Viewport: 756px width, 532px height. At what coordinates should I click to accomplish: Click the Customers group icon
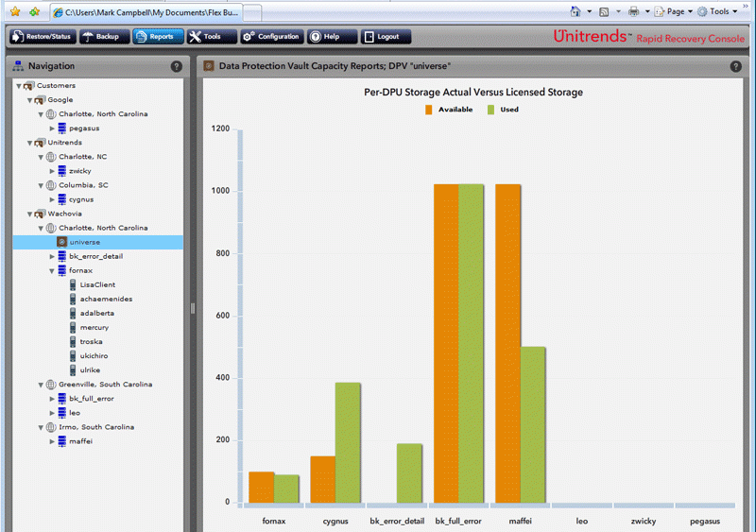pyautogui.click(x=28, y=85)
